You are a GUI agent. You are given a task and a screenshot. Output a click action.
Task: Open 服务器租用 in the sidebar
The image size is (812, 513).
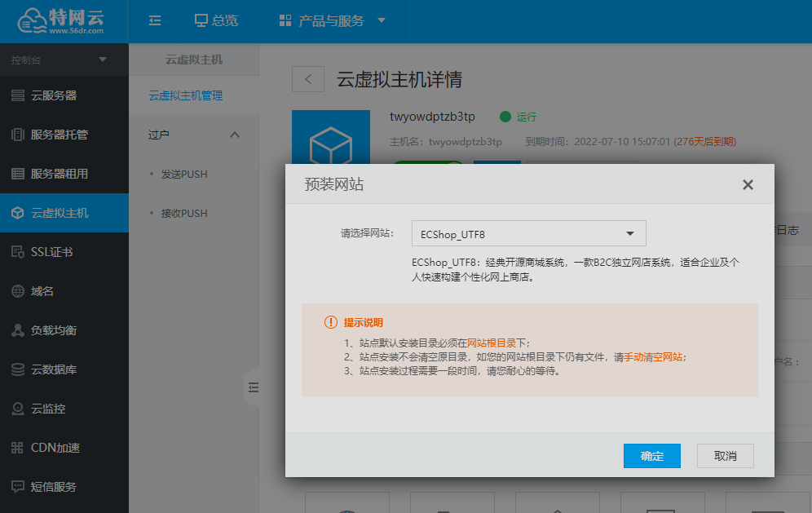(x=64, y=174)
